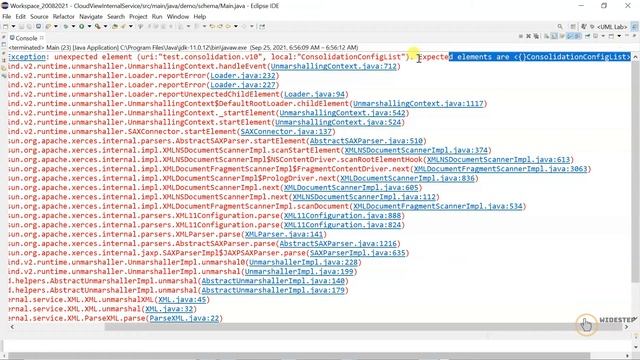Open the ParseXML.java:22 link

(184, 318)
